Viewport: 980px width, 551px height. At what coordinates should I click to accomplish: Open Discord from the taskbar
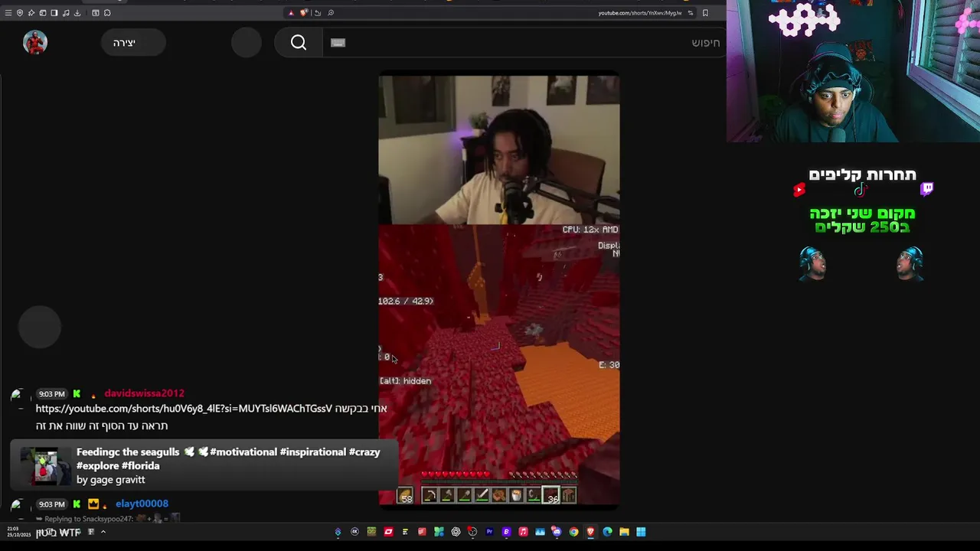(557, 532)
